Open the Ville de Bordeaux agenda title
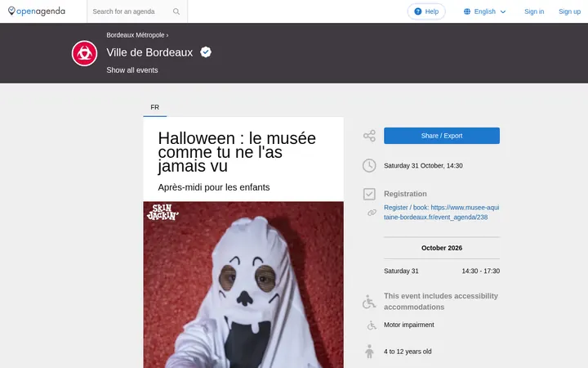 coord(149,52)
